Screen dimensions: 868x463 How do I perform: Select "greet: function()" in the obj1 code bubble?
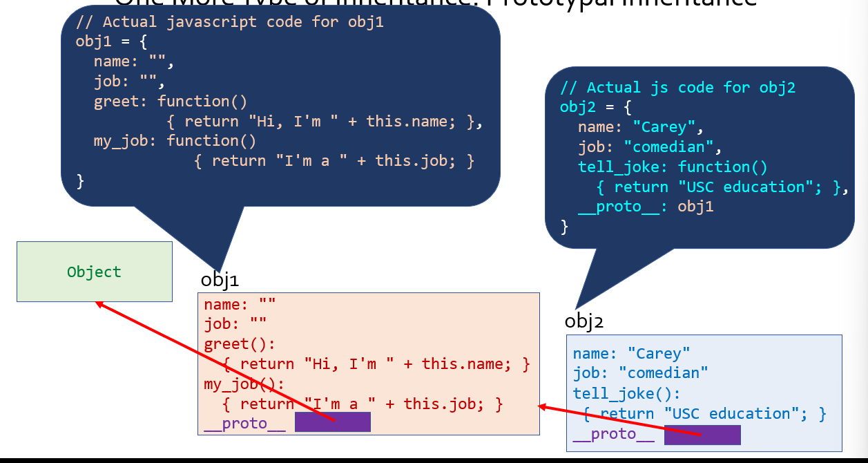(170, 102)
